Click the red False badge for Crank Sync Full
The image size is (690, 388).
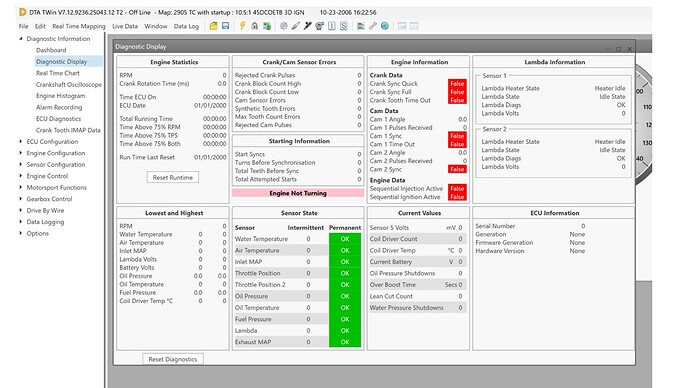[457, 92]
